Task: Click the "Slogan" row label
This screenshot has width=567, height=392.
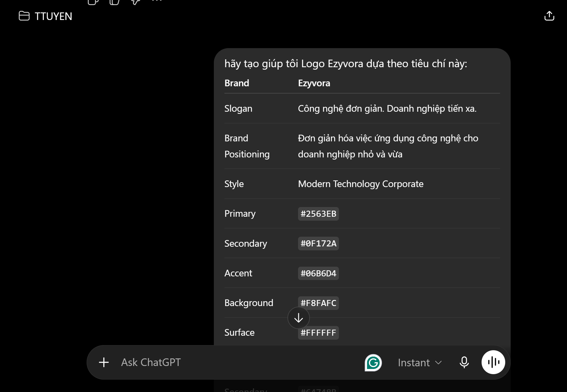Action: point(238,109)
